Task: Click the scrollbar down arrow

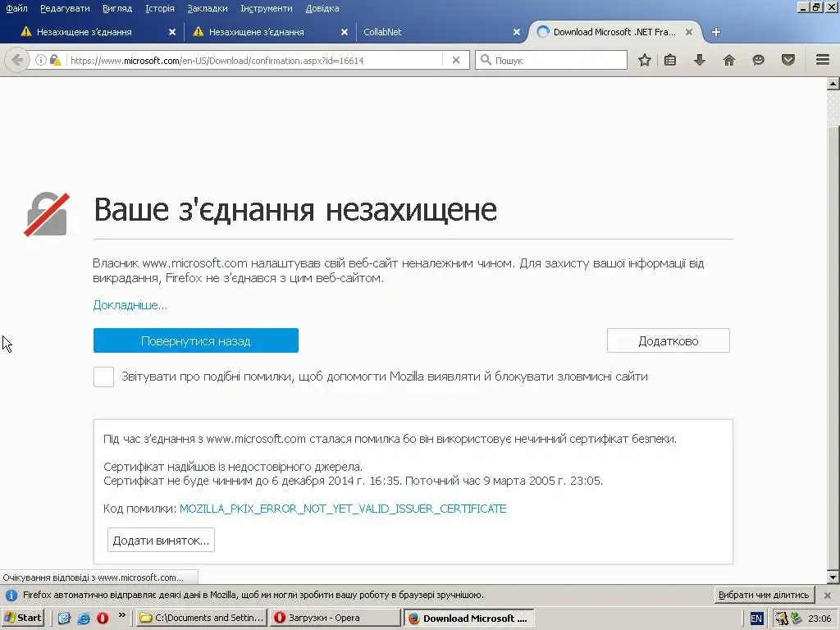Action: pyautogui.click(x=833, y=577)
